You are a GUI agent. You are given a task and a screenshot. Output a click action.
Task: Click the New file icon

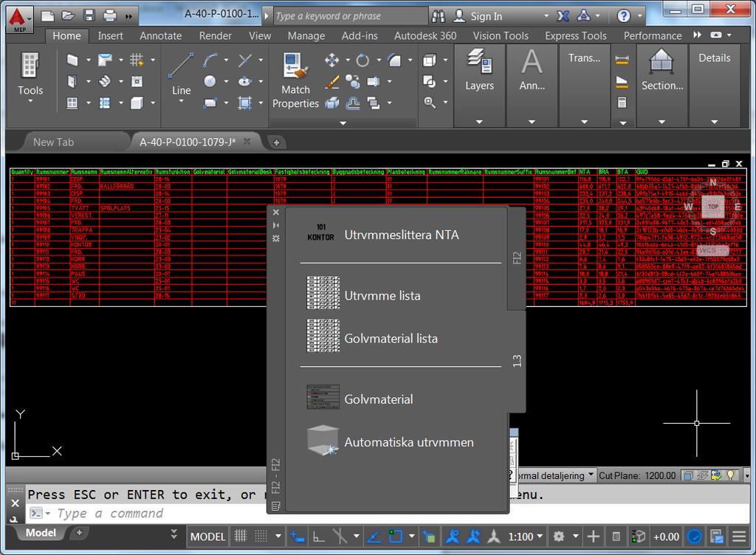[x=48, y=16]
